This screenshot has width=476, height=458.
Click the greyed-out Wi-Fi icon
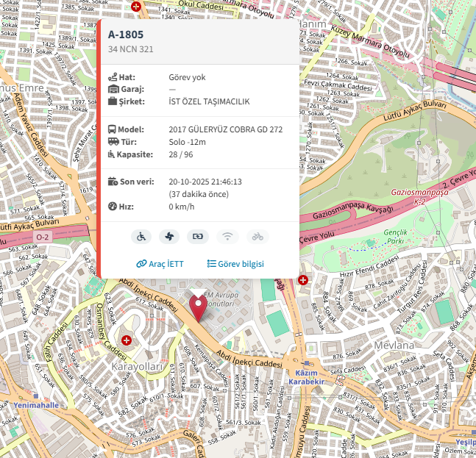pos(228,237)
